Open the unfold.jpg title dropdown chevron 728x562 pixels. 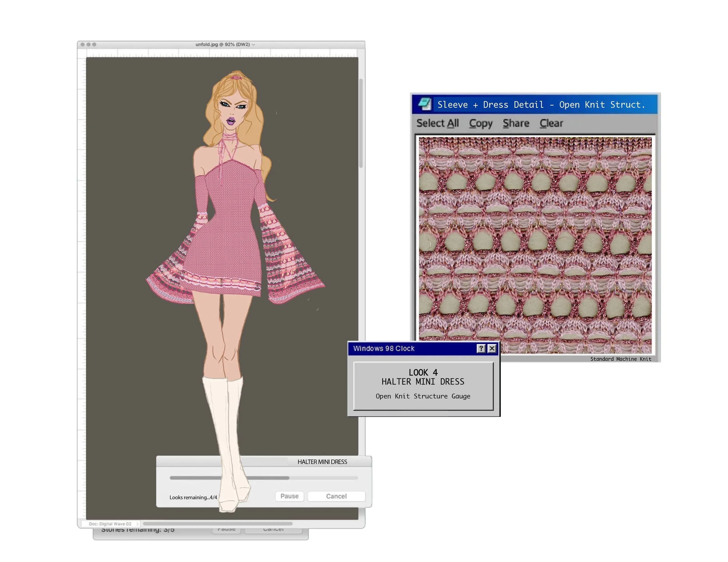pos(253,45)
